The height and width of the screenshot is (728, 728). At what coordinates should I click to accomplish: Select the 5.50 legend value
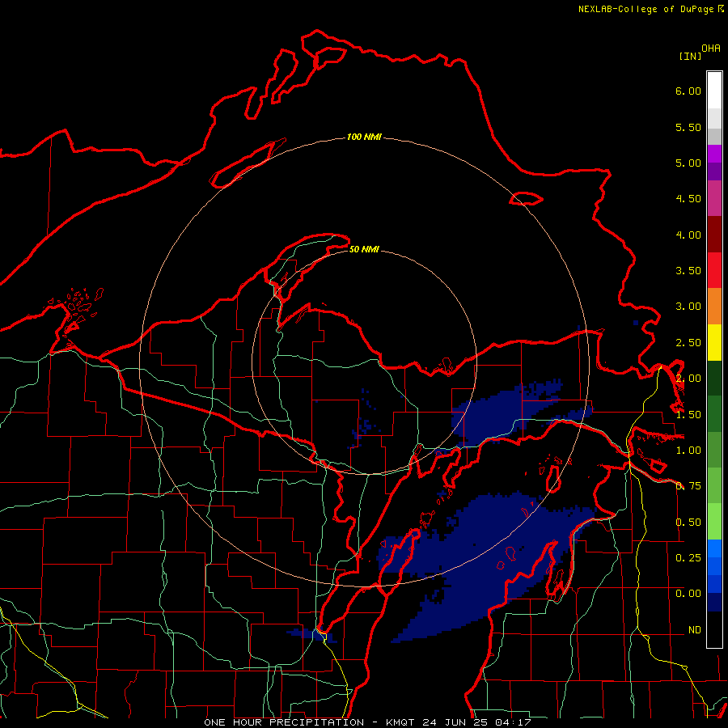[x=688, y=127]
